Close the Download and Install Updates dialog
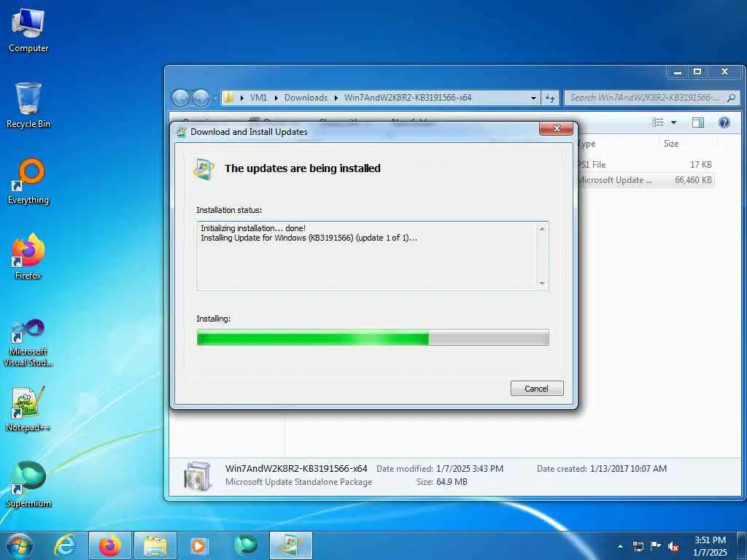 point(556,128)
